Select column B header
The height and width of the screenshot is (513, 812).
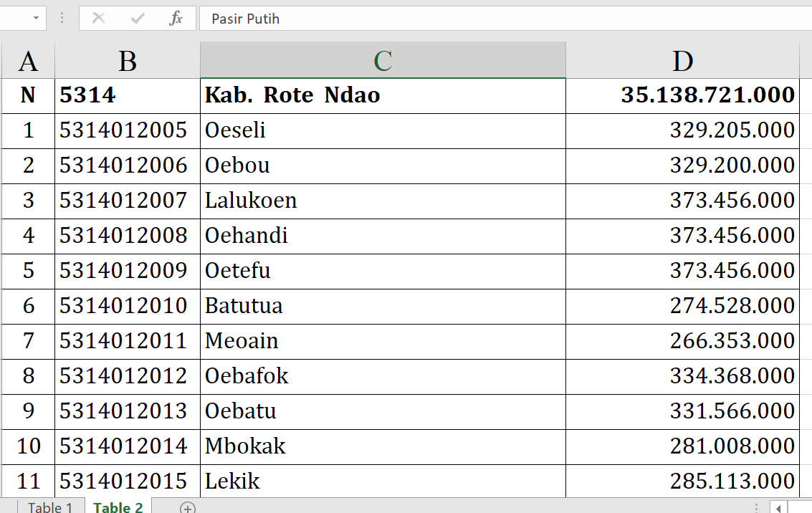(128, 61)
